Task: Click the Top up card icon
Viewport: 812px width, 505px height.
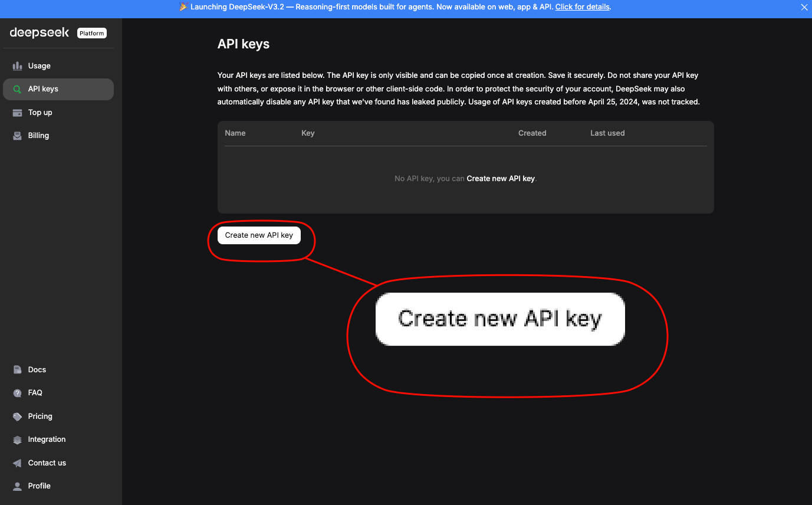Action: [18, 113]
